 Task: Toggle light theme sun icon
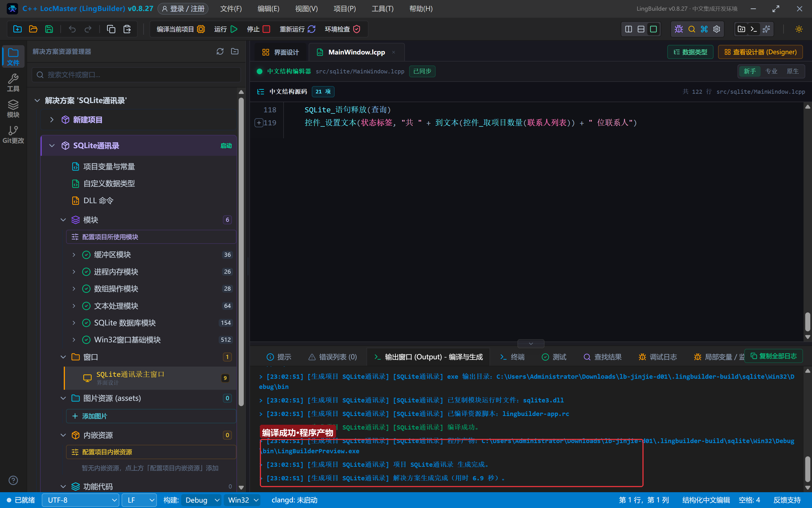point(799,29)
